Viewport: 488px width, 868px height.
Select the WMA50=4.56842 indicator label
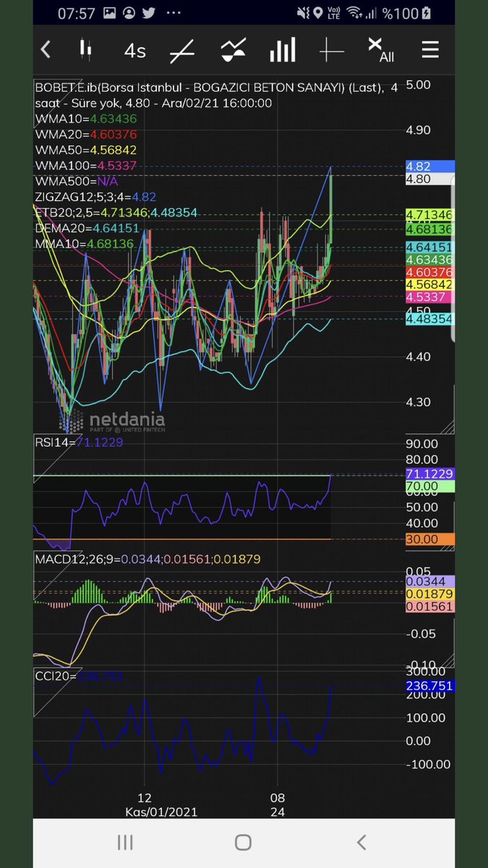coord(85,150)
